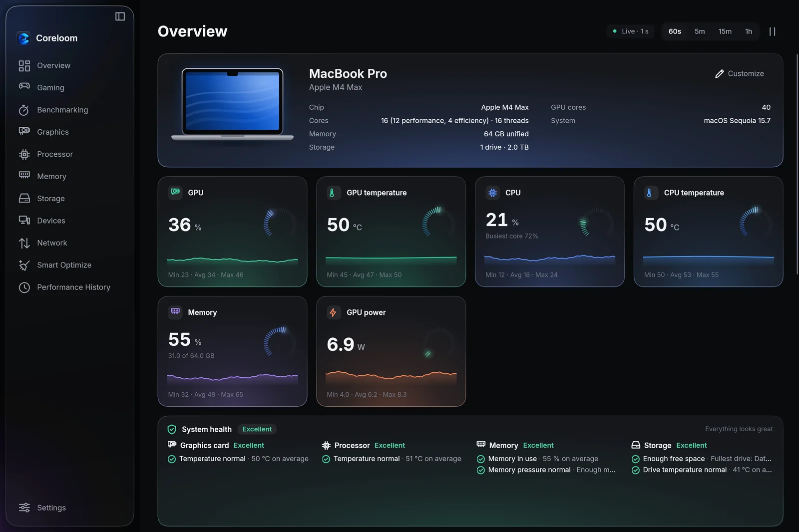Click the 'Busiest core 72%' text
Image resolution: width=799 pixels, height=532 pixels.
pos(511,236)
